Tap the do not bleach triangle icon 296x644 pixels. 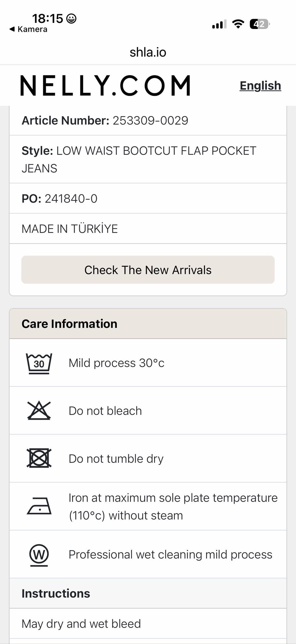tap(39, 411)
